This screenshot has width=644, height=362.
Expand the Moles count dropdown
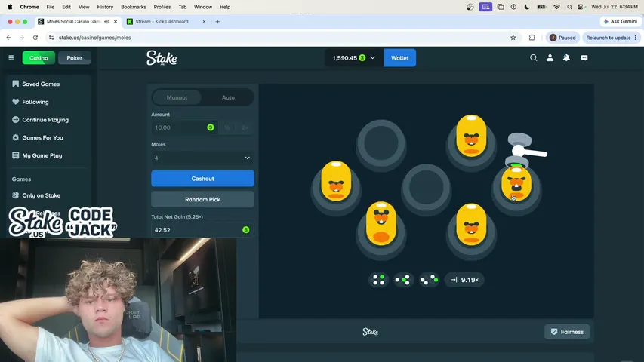pyautogui.click(x=202, y=158)
